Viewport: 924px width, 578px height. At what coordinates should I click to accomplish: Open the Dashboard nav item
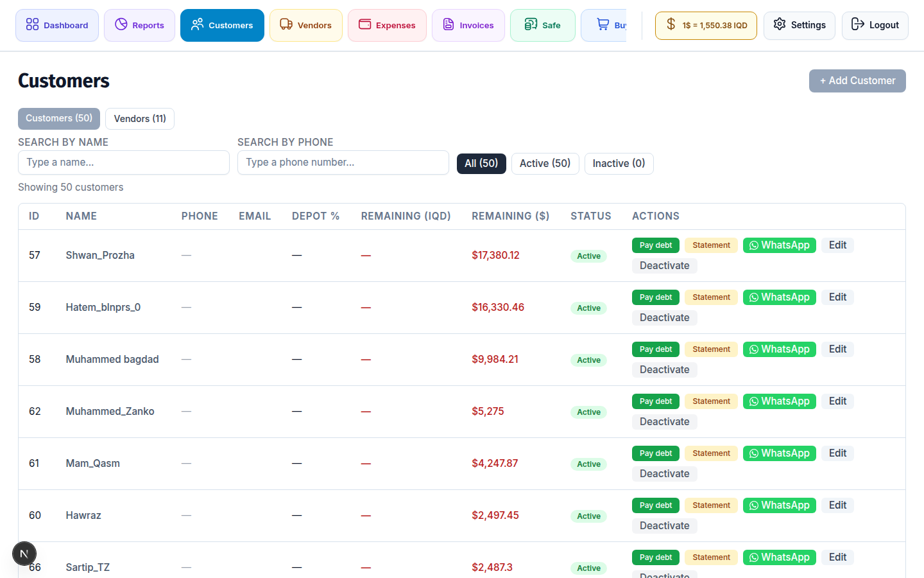[57, 25]
